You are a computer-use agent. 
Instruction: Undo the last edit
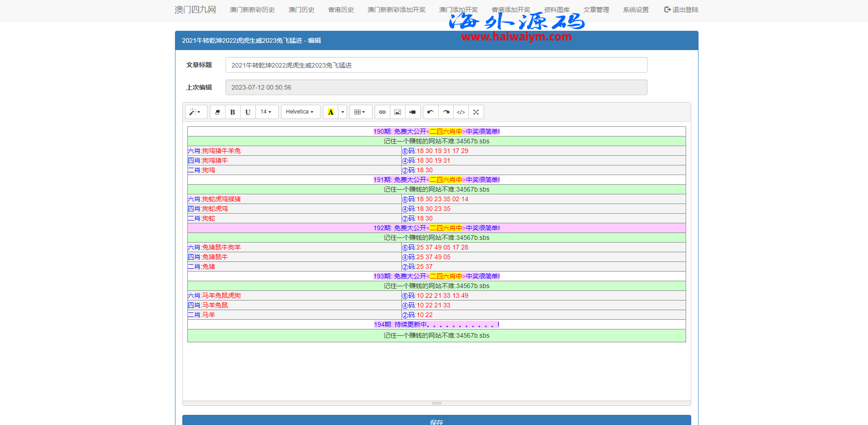(x=430, y=112)
